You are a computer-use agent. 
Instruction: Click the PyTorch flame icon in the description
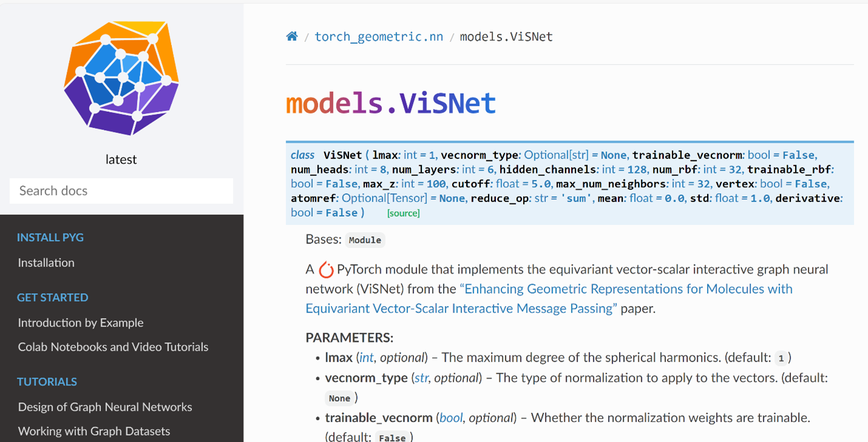326,268
